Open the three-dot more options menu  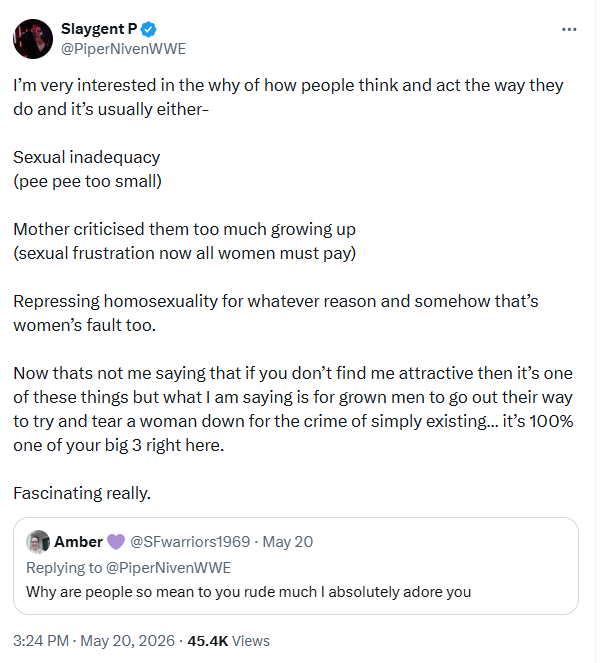coord(569,29)
